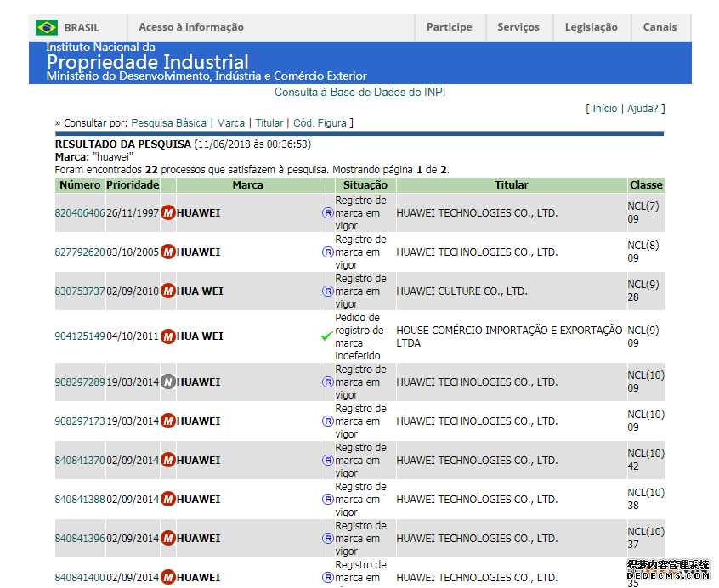The width and height of the screenshot is (719, 588).
Task: Click the M icon for process 840841370
Action: tap(168, 460)
